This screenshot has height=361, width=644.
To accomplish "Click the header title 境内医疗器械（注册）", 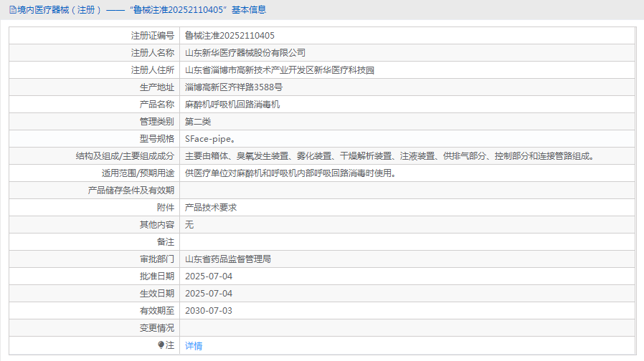I will (x=59, y=10).
